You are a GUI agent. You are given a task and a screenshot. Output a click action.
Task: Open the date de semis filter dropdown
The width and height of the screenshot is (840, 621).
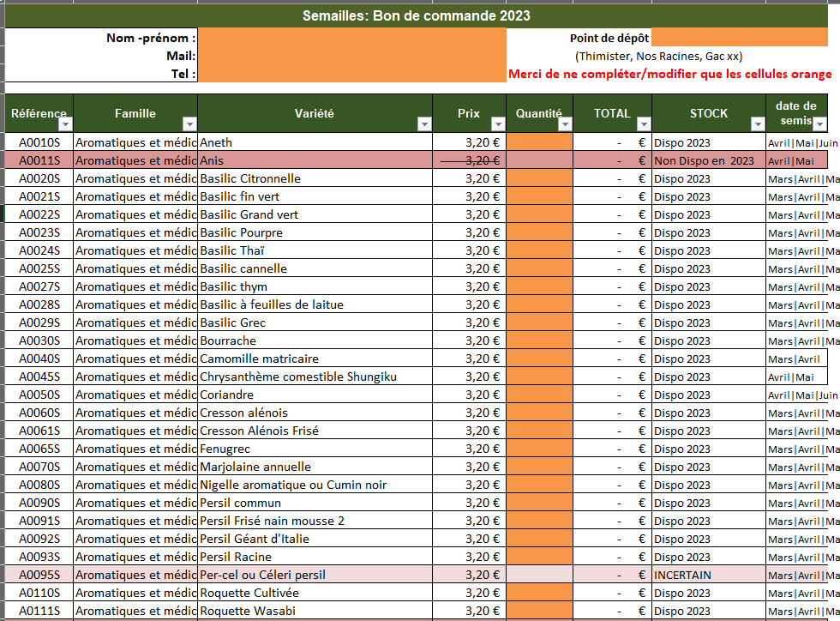[819, 124]
